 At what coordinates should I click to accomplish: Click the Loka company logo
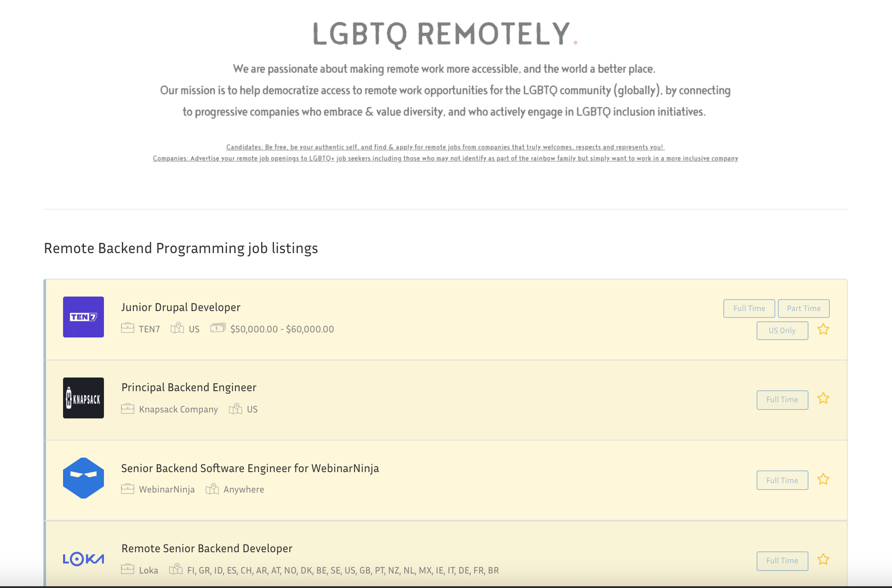[83, 559]
